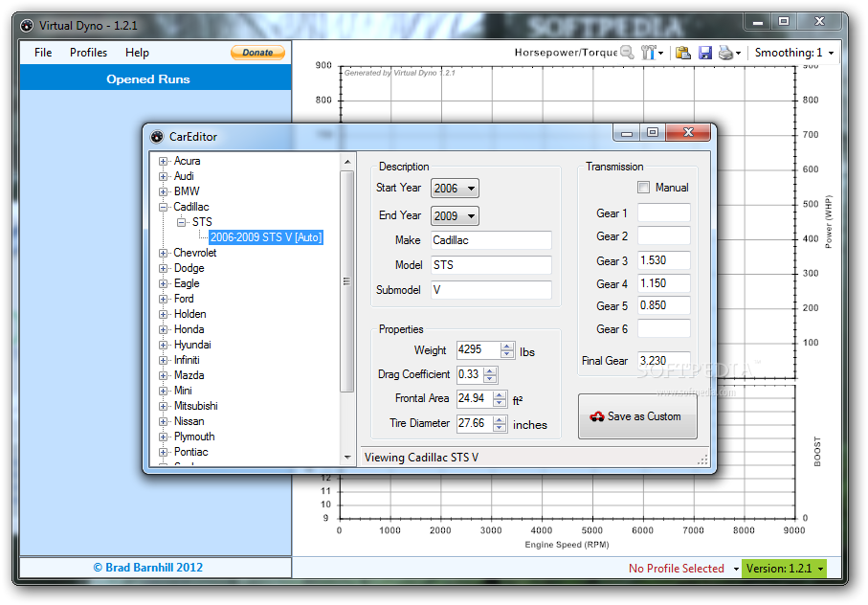Select Pontiac in the car tree
Screen dimensions: 868x605
(x=191, y=452)
